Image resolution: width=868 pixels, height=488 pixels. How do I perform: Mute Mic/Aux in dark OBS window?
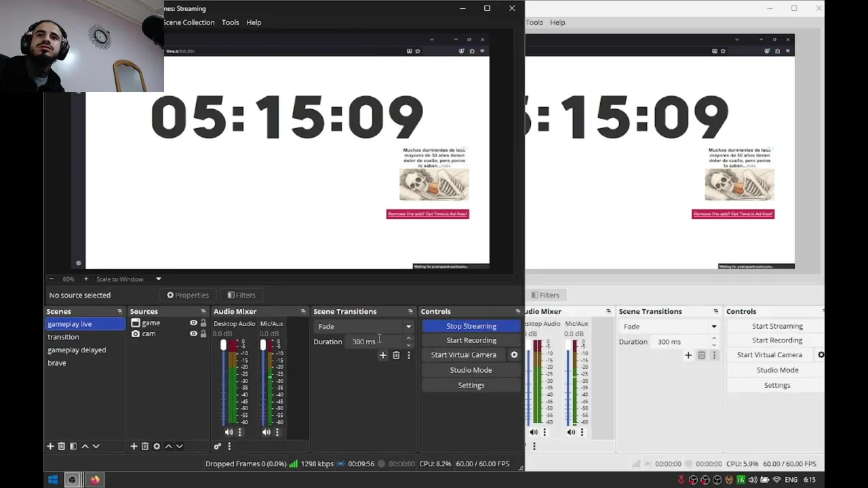pyautogui.click(x=266, y=432)
